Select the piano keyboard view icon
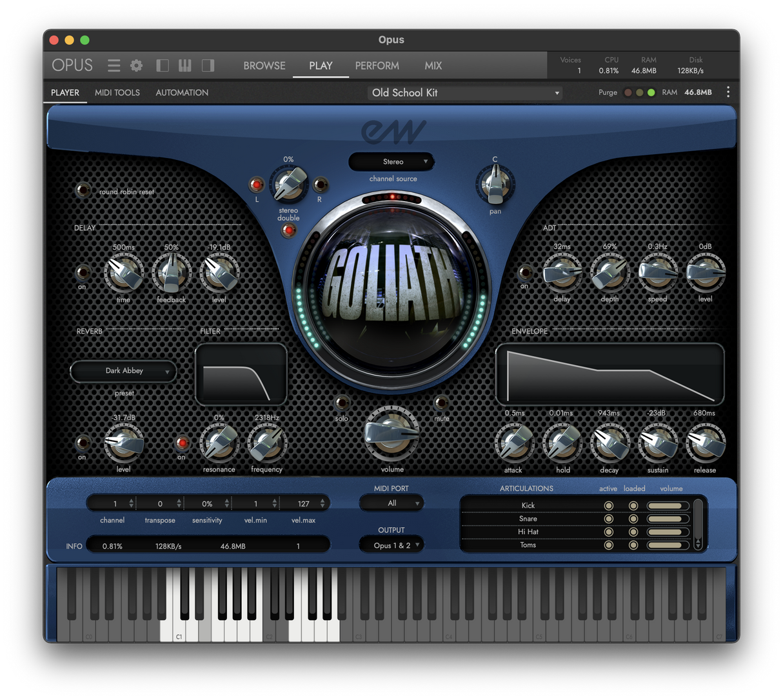This screenshot has height=700, width=783. tap(185, 65)
